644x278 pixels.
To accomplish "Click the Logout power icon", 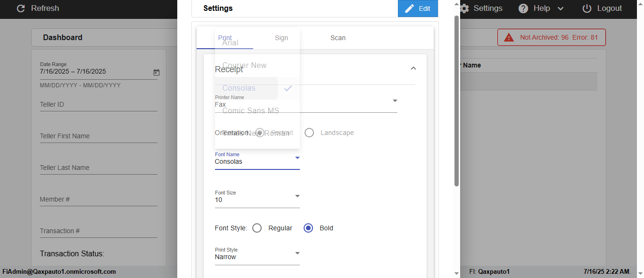I will pos(587,8).
